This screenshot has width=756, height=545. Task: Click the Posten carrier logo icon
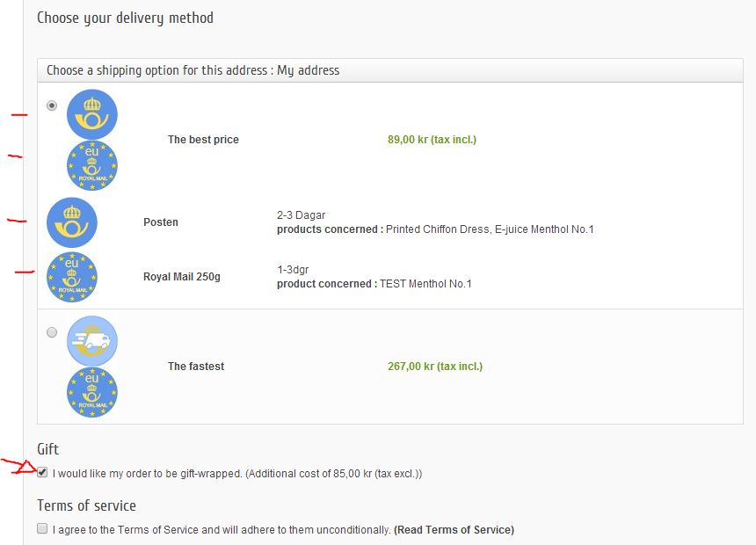[72, 222]
